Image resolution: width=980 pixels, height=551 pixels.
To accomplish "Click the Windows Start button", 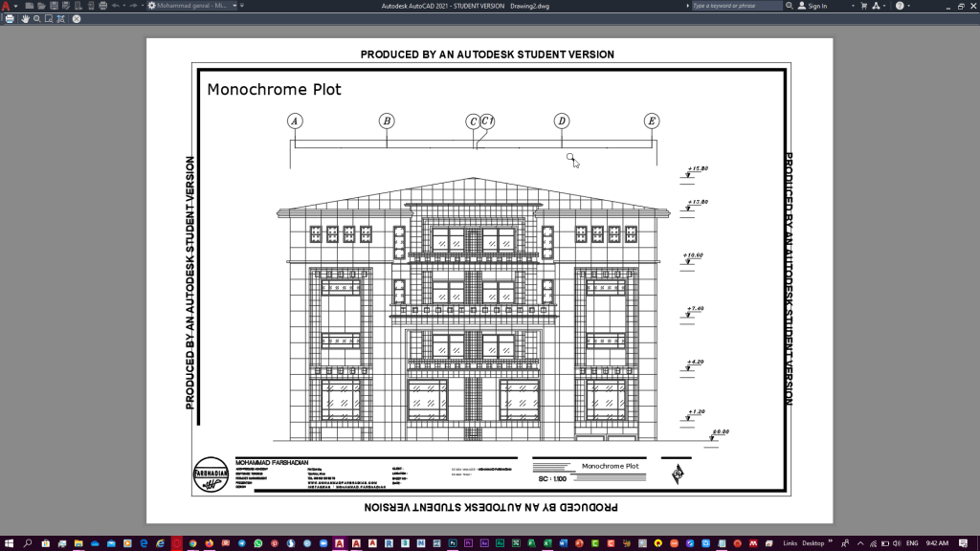I will click(x=8, y=543).
